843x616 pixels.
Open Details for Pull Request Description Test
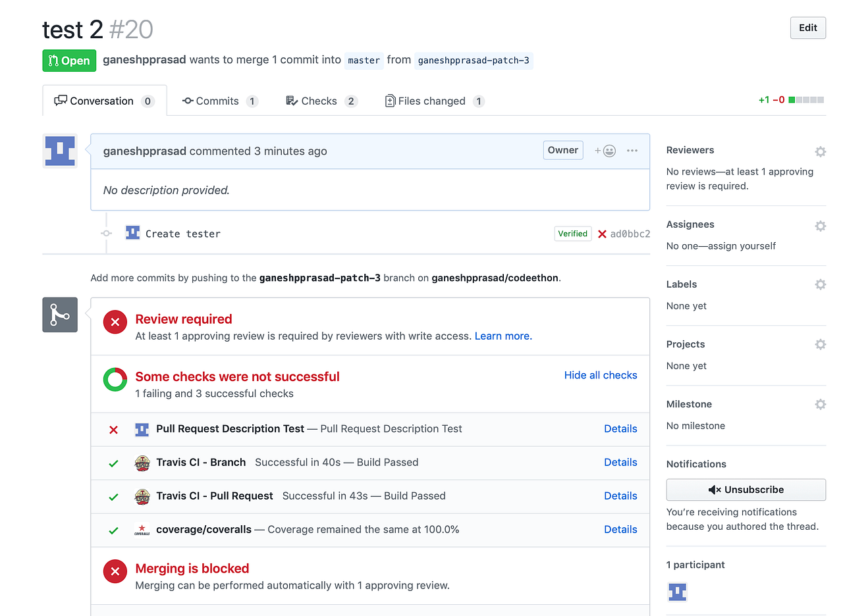[x=620, y=428]
